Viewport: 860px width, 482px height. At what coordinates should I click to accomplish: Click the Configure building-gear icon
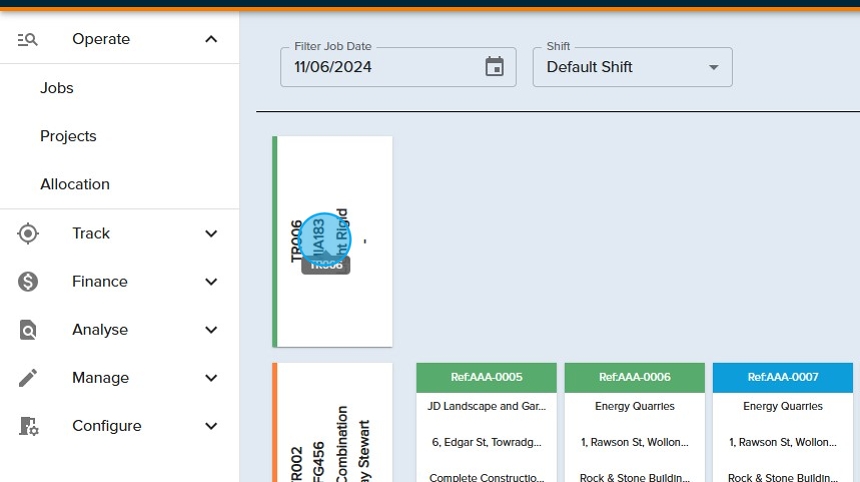(x=28, y=426)
